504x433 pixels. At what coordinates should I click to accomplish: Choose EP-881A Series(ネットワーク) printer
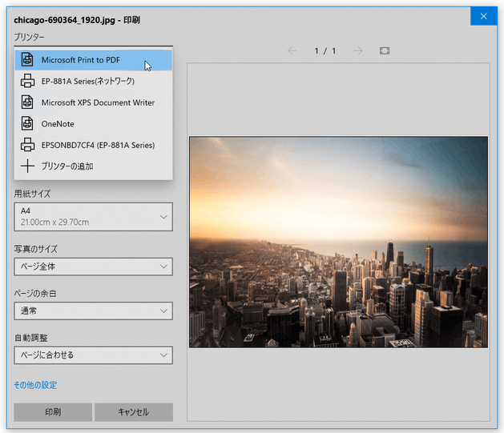(x=93, y=81)
